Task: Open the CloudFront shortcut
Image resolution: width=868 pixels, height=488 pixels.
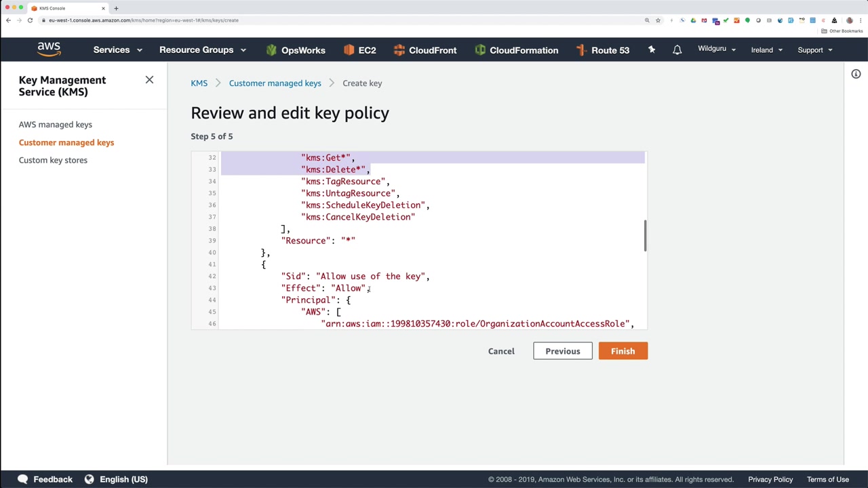Action: 425,50
